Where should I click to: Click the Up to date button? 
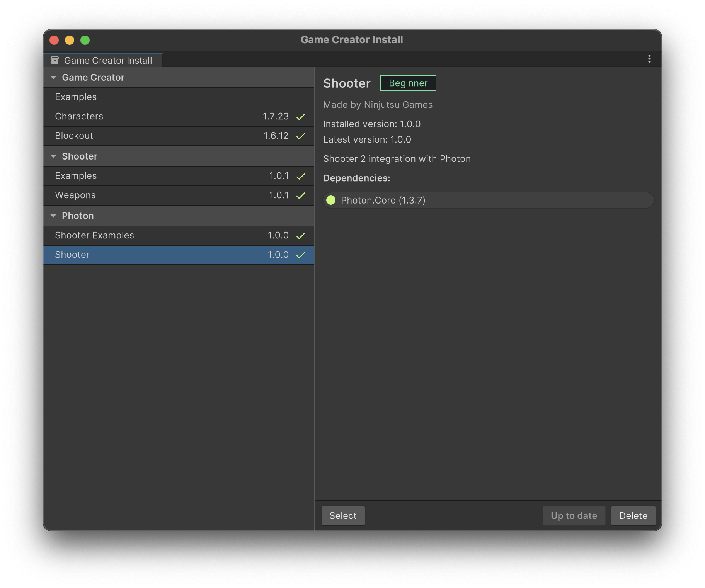tap(574, 516)
